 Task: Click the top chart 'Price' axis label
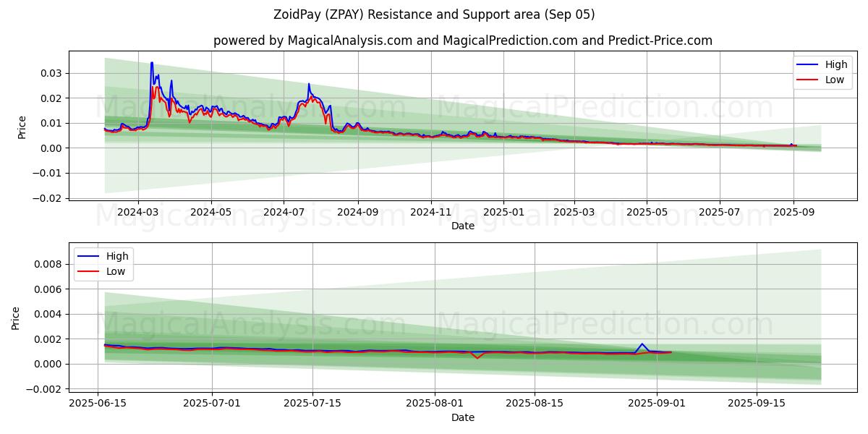22,127
